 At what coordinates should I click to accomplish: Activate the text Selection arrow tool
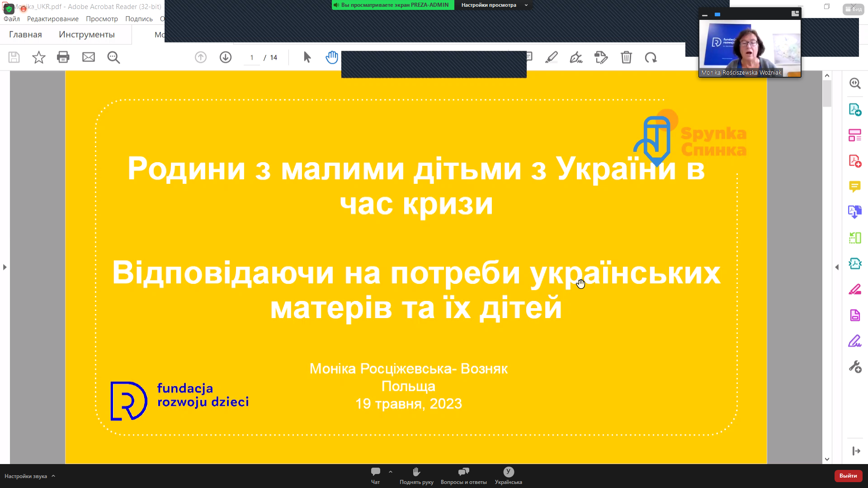[x=307, y=57]
